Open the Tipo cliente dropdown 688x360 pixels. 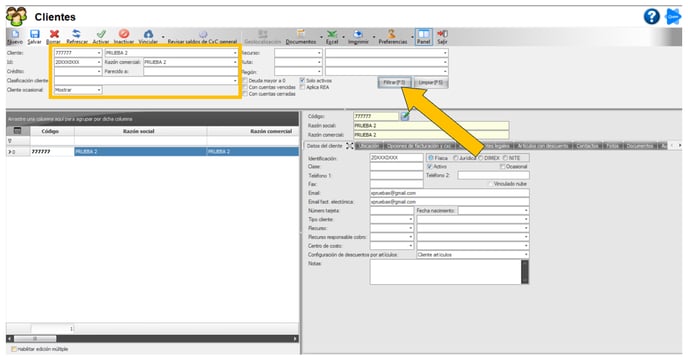click(x=410, y=220)
